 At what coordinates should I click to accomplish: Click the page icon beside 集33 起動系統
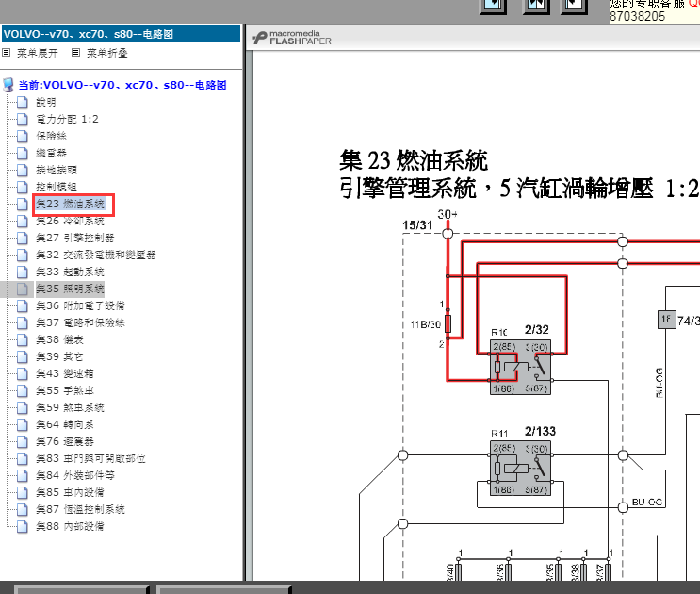pos(23,272)
